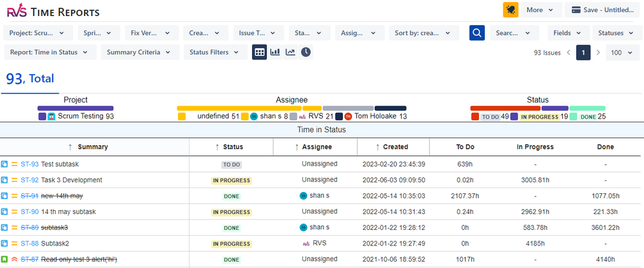The width and height of the screenshot is (644, 268).
Task: Click Scrum Testing project icon in legend
Action: tap(52, 116)
